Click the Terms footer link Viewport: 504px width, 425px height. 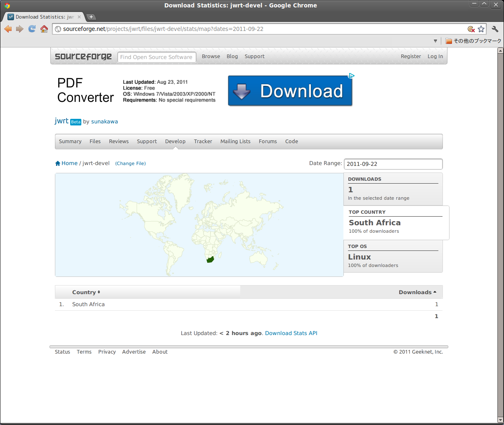84,352
